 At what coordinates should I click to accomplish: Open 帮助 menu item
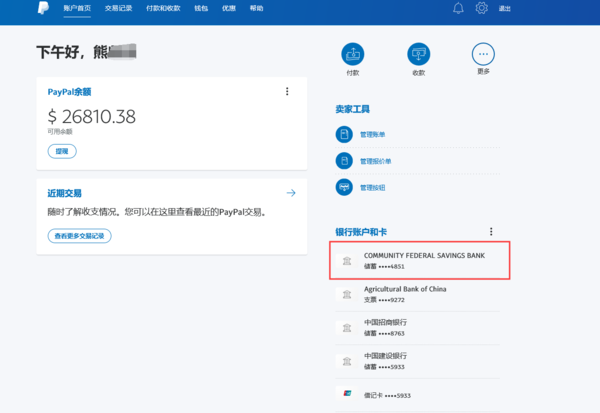click(x=256, y=8)
